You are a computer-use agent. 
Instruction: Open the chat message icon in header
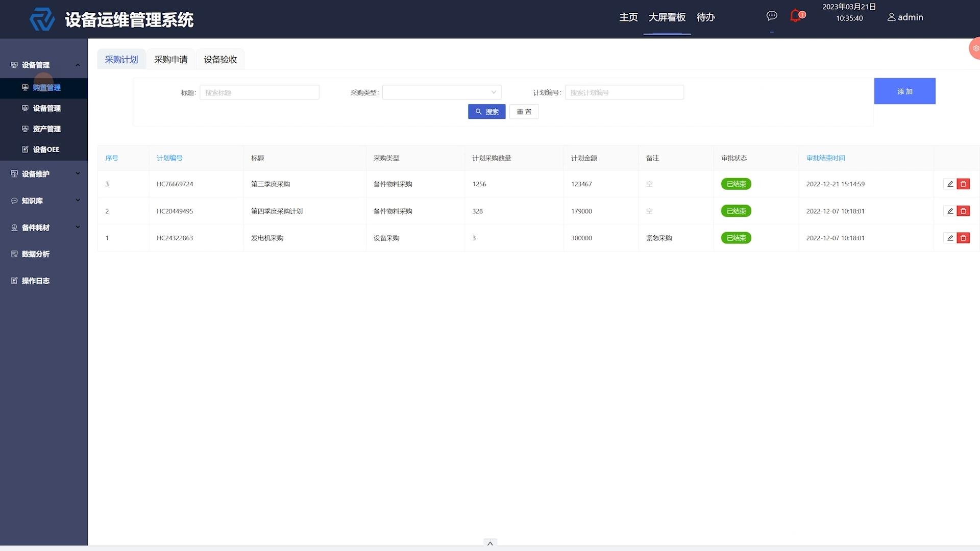point(772,16)
